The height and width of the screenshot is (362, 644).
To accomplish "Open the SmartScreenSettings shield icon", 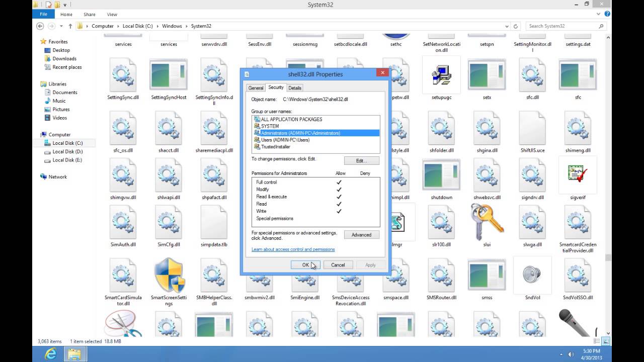I will click(168, 274).
